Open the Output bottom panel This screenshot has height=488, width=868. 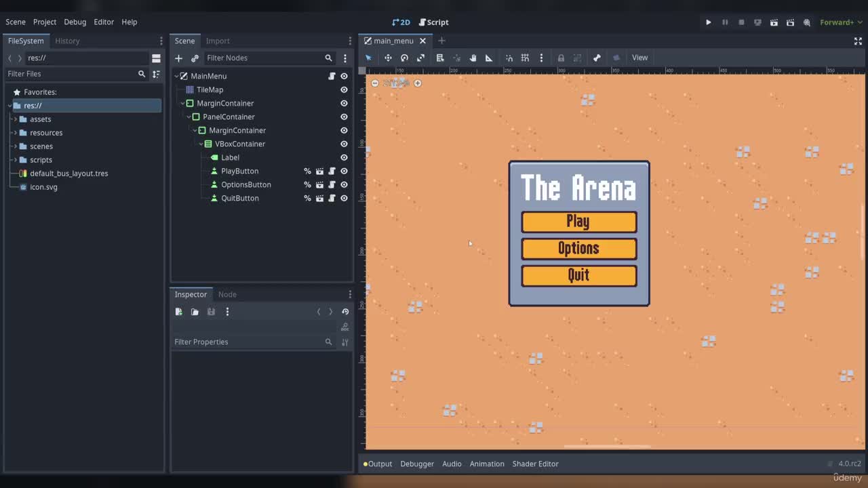tap(378, 464)
